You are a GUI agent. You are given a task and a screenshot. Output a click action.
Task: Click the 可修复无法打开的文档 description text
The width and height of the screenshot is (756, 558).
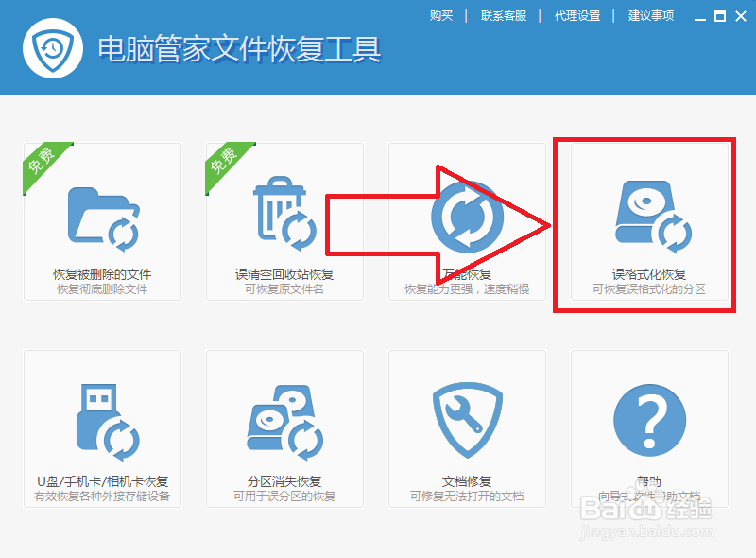(467, 497)
